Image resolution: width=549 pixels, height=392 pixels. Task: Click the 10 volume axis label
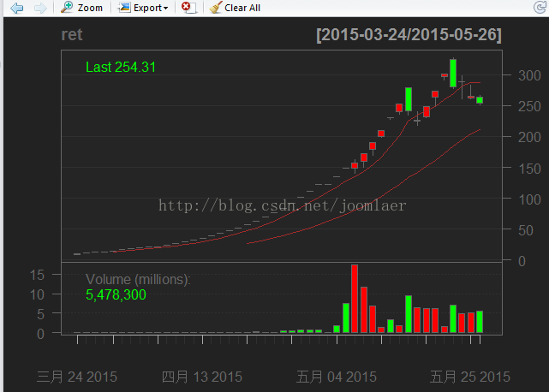click(x=37, y=294)
